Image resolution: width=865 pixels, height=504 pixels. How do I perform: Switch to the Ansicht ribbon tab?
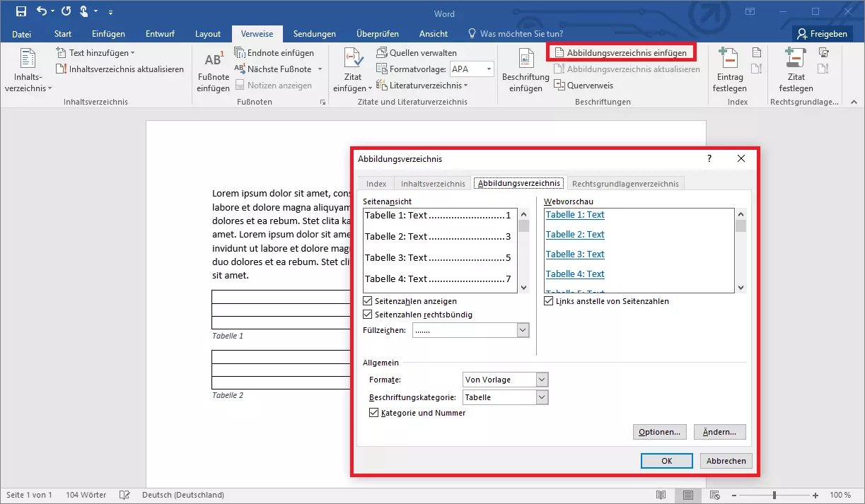(x=434, y=34)
